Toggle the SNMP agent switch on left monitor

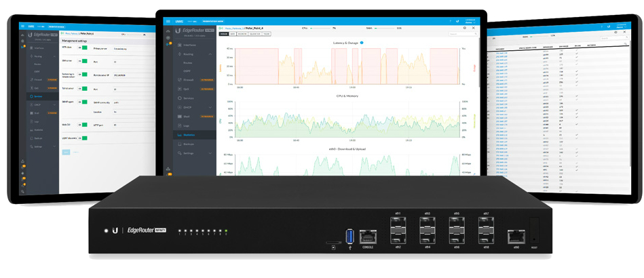[83, 102]
